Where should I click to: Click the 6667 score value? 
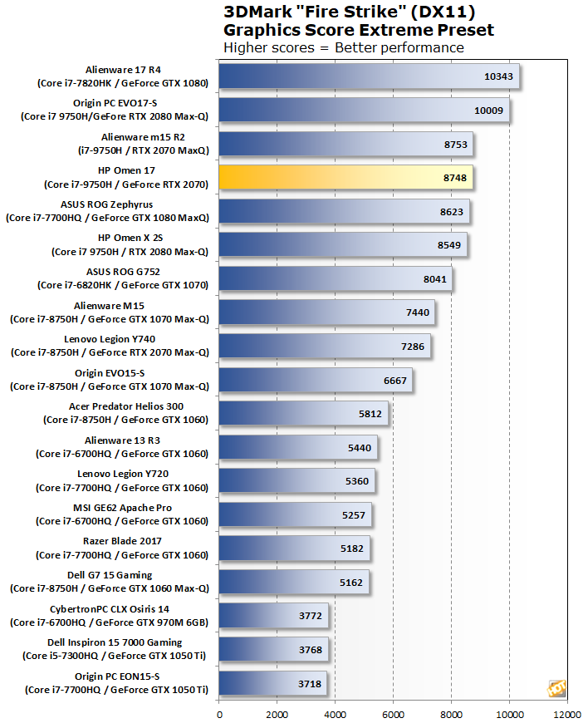coord(395,381)
